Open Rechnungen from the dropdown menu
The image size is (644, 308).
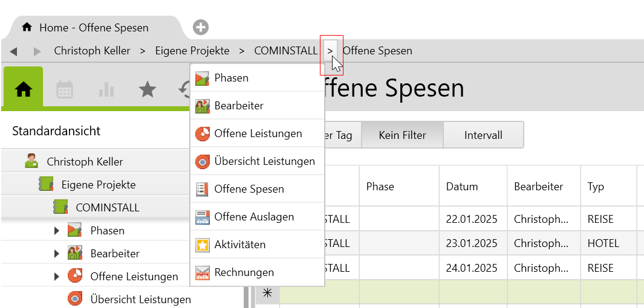pyautogui.click(x=244, y=272)
